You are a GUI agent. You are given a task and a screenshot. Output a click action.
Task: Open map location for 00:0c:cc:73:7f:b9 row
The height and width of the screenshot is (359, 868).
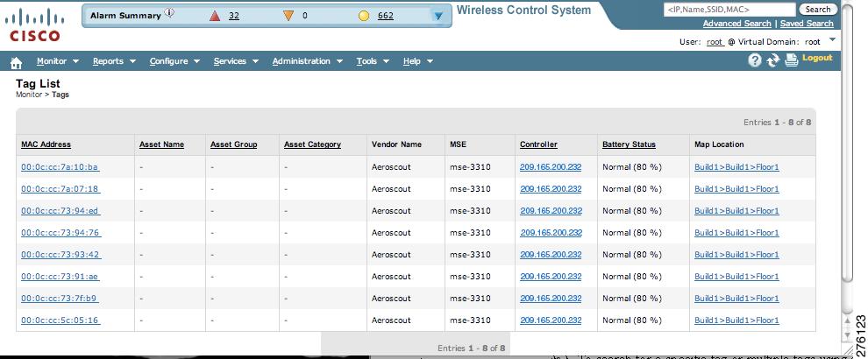point(736,299)
